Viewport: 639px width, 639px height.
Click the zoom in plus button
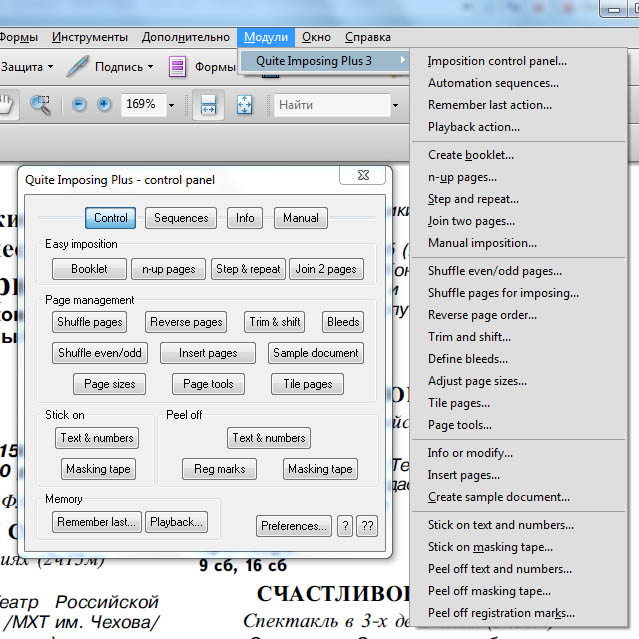point(104,104)
